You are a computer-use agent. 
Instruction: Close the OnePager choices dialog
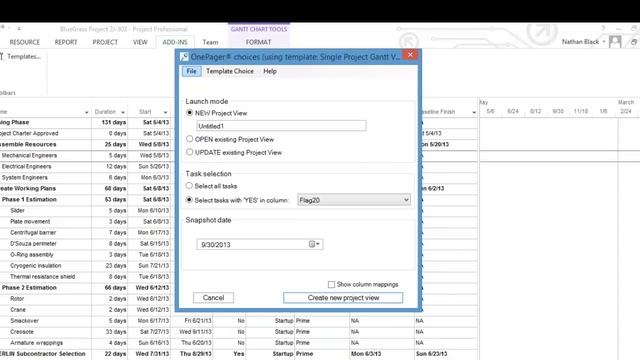point(410,55)
